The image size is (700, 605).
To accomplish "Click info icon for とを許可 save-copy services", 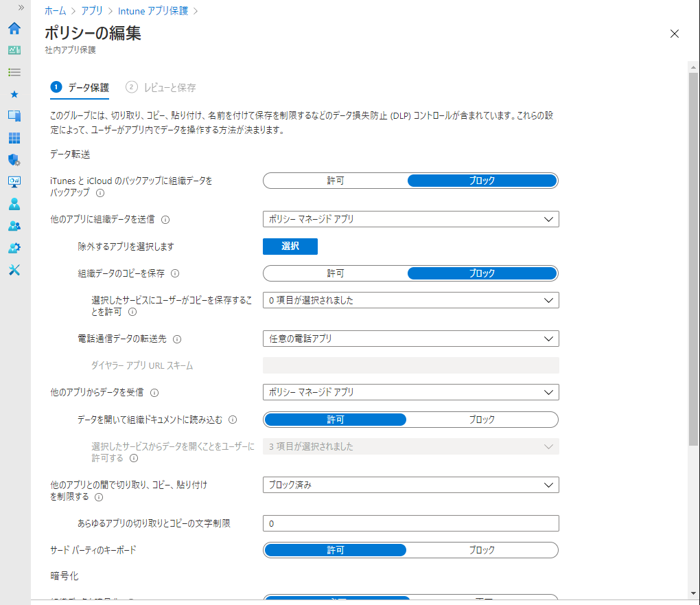I will click(132, 312).
